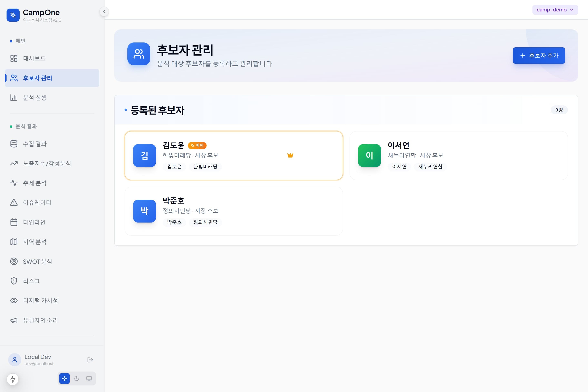Click the 노출지수 trending arrow icon
The width and height of the screenshot is (588, 392).
(14, 164)
